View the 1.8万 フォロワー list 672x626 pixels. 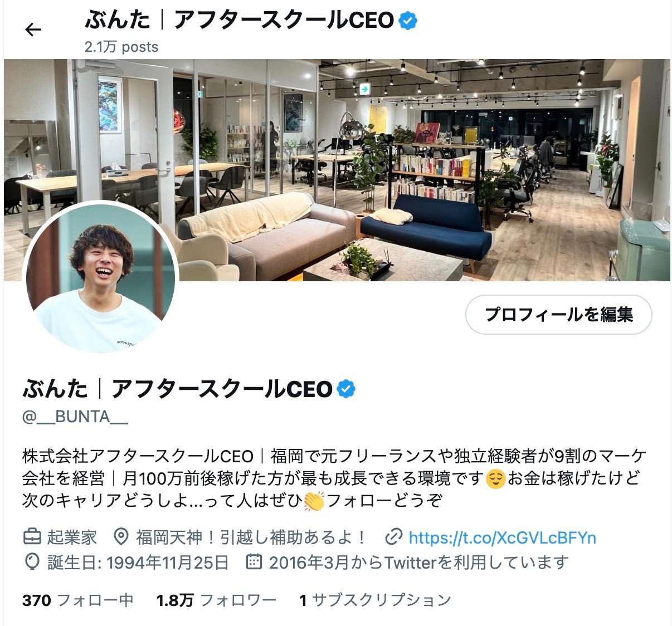tap(217, 600)
